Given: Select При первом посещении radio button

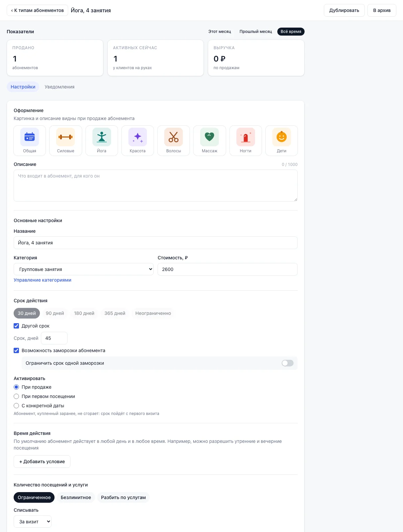Looking at the screenshot, I should click(16, 396).
